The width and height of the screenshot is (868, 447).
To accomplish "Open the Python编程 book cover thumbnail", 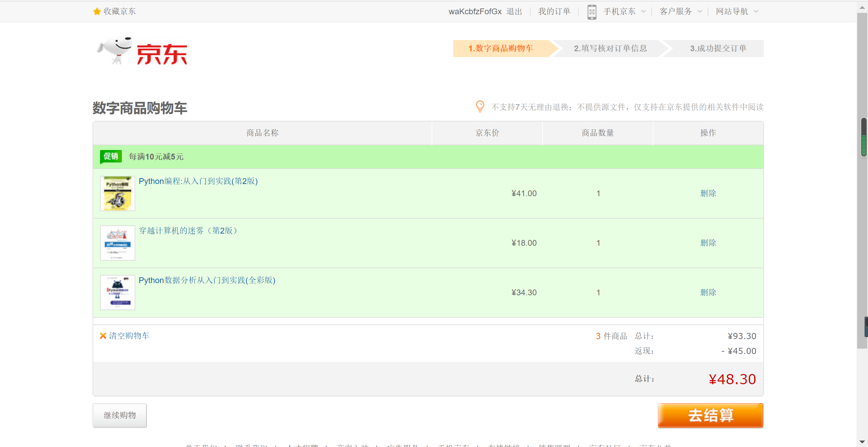I will pyautogui.click(x=118, y=193).
